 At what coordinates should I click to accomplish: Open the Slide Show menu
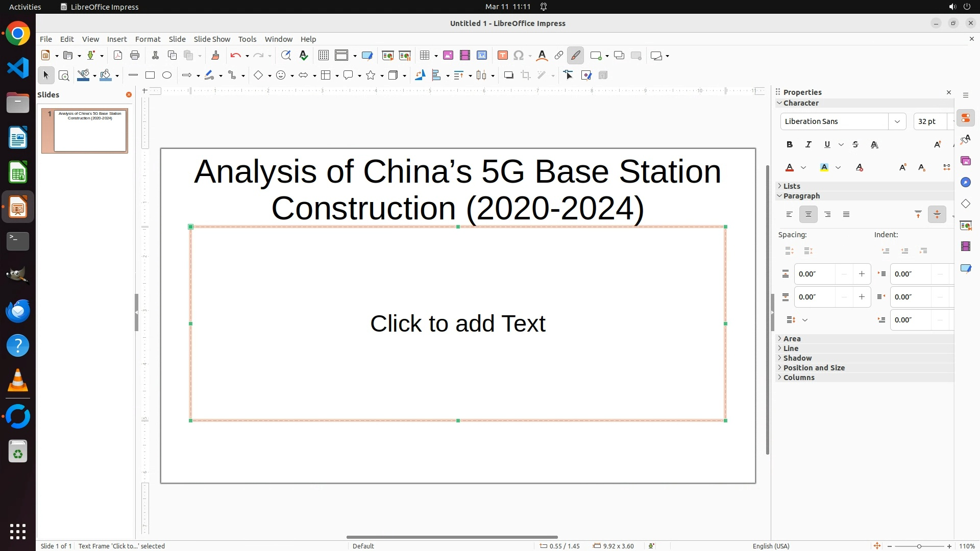coord(212,39)
